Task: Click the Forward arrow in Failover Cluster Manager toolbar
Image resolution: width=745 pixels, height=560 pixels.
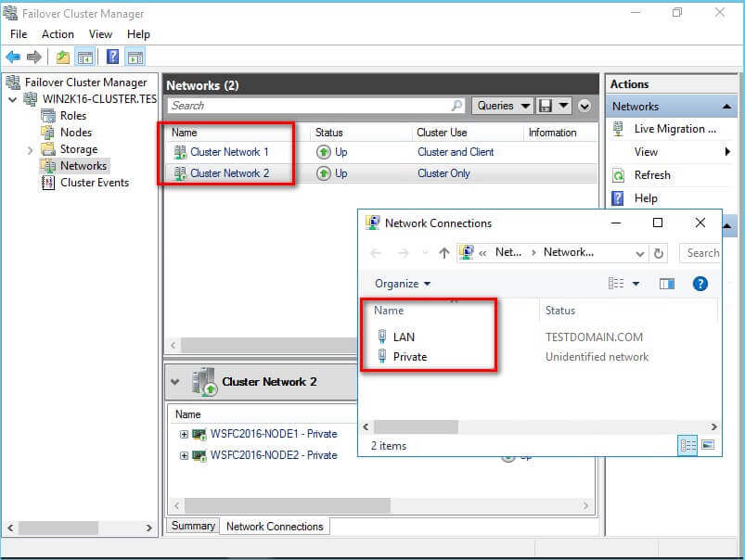Action: point(33,57)
